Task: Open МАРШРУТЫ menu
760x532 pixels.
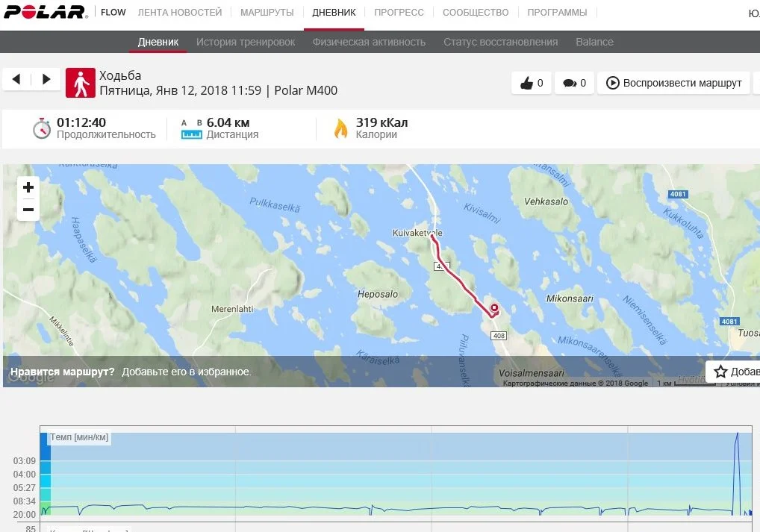Action: (x=267, y=12)
